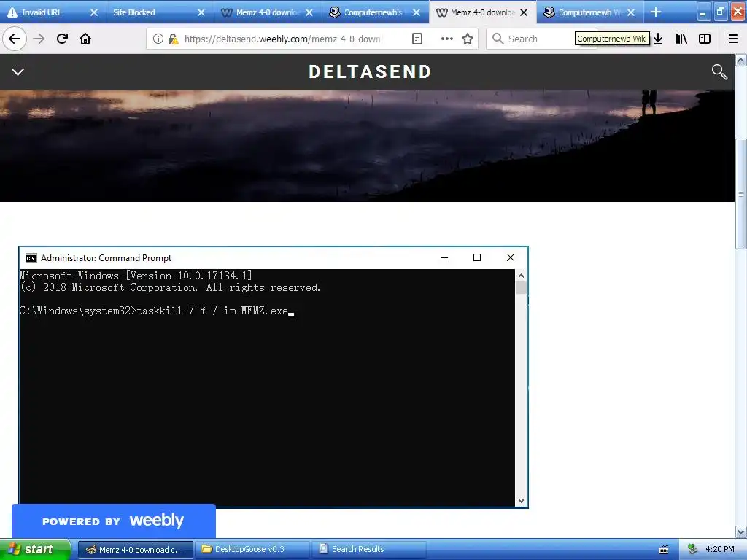747x560 pixels.
Task: Minimize the Command Prompt image window
Action: [444, 257]
